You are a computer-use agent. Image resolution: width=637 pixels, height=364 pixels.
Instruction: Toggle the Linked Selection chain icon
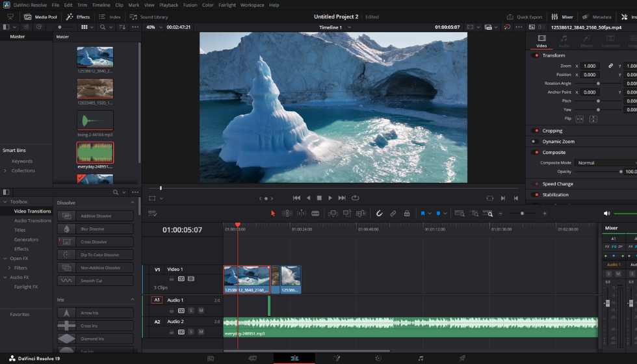pyautogui.click(x=393, y=213)
